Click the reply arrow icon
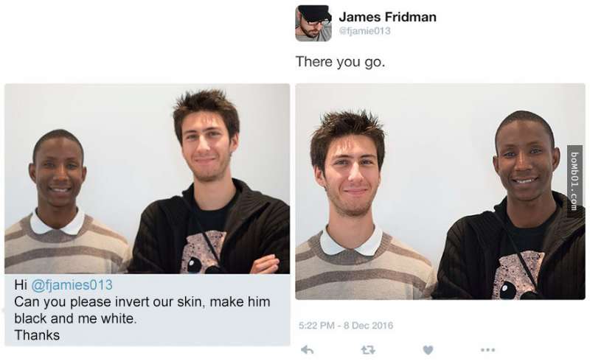Image resolution: width=590 pixels, height=364 pixels. tap(308, 350)
